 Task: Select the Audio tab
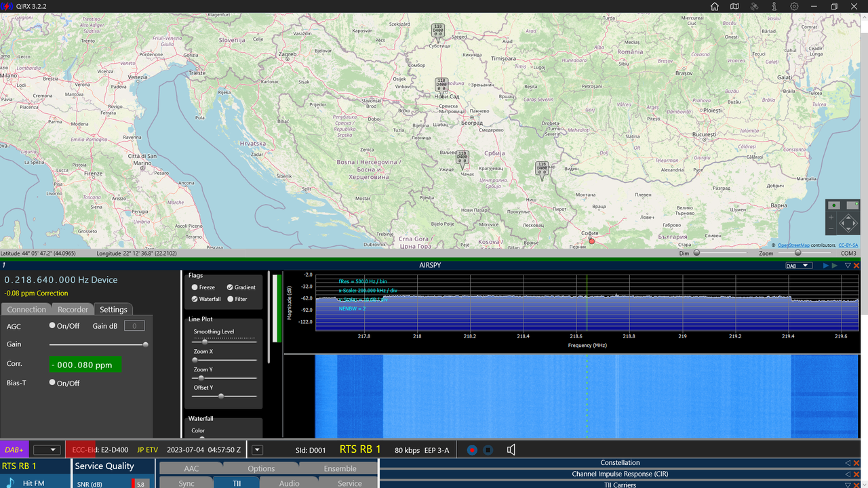point(289,483)
